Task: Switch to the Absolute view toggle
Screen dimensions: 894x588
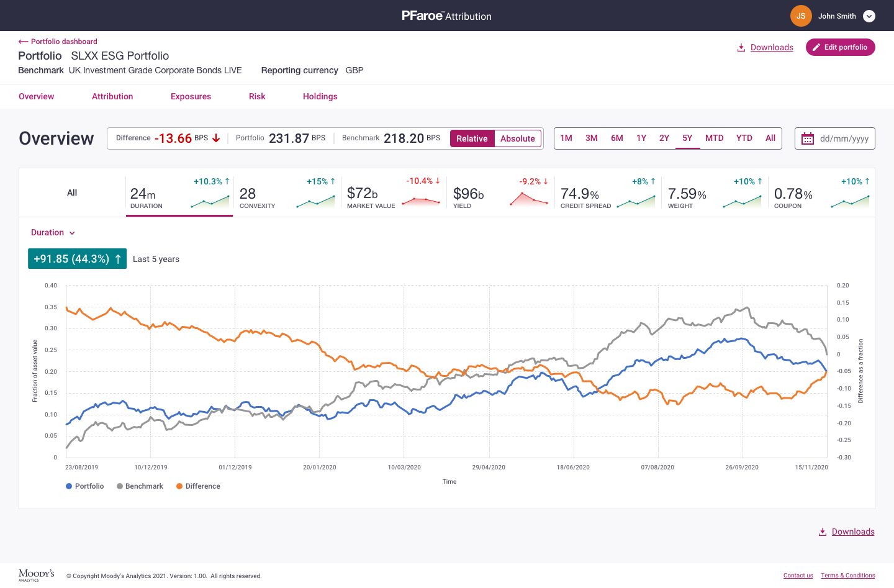Action: [x=518, y=138]
